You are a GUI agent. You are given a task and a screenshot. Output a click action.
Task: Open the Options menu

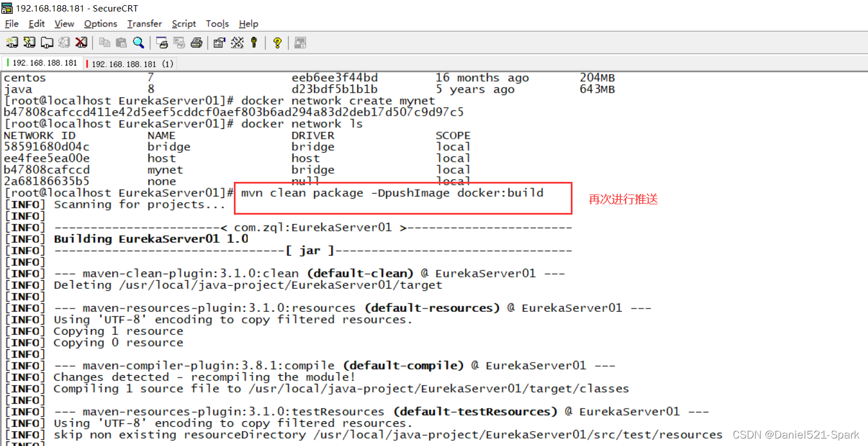click(100, 24)
